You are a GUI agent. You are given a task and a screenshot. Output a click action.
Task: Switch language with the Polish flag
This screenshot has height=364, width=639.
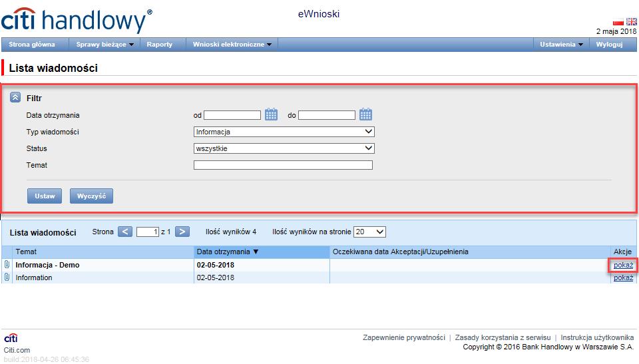[618, 22]
